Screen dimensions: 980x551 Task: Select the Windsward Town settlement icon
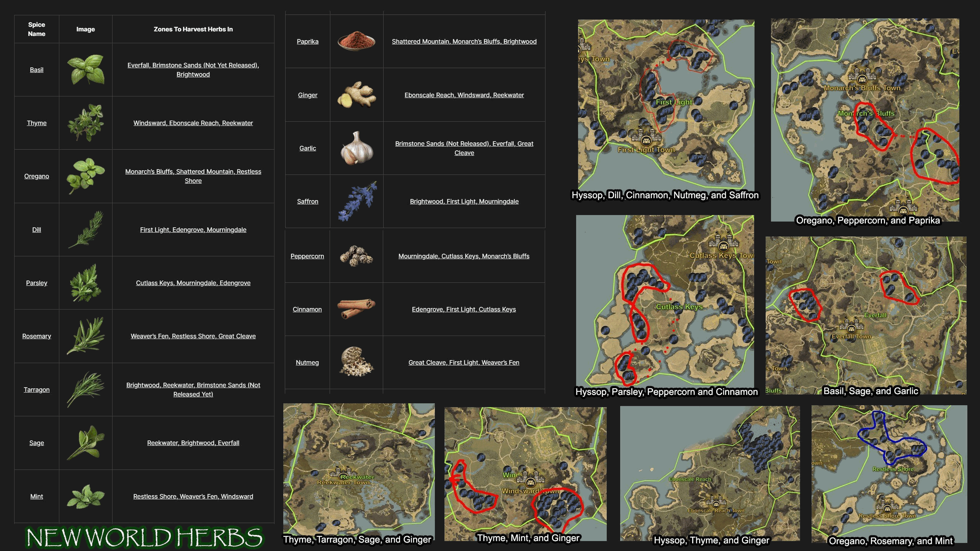(x=530, y=478)
